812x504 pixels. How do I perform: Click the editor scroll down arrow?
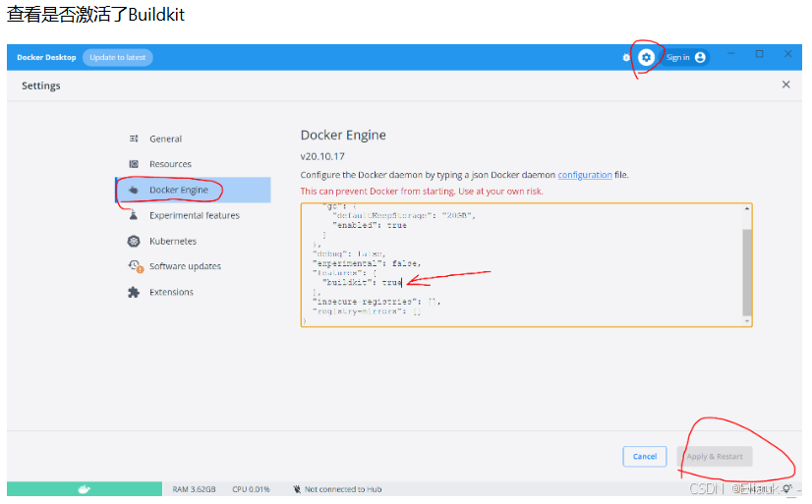pos(747,321)
